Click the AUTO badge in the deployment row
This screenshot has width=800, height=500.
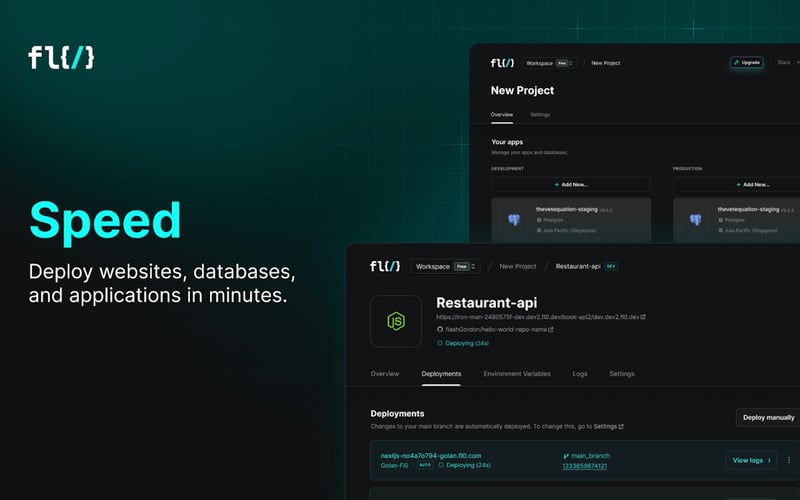(424, 465)
